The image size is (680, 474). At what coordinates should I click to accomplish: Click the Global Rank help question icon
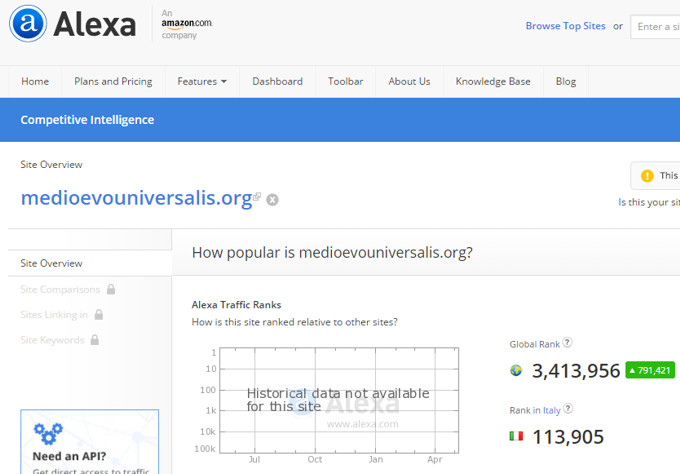567,343
